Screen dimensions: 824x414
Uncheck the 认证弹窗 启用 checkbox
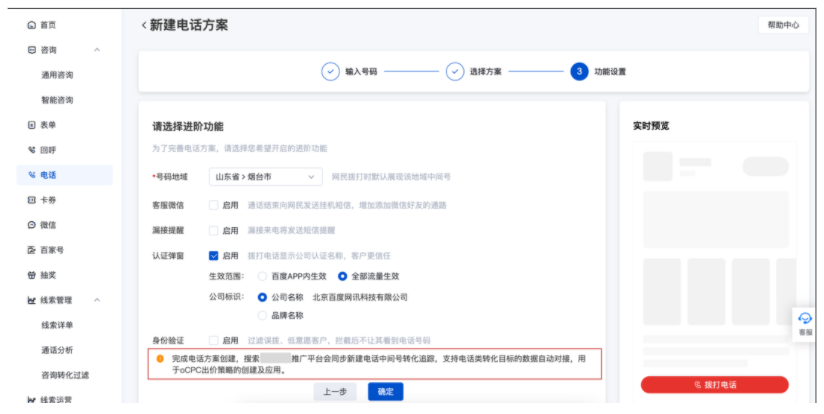[x=213, y=256]
